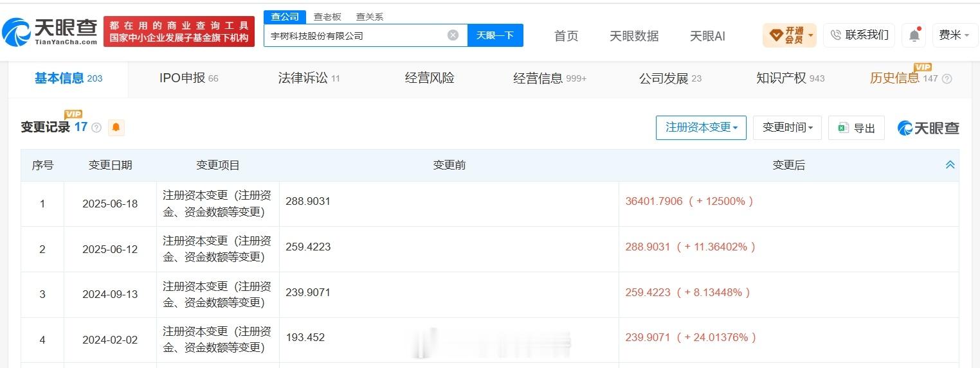Open the 费米 user account menu

(x=955, y=35)
